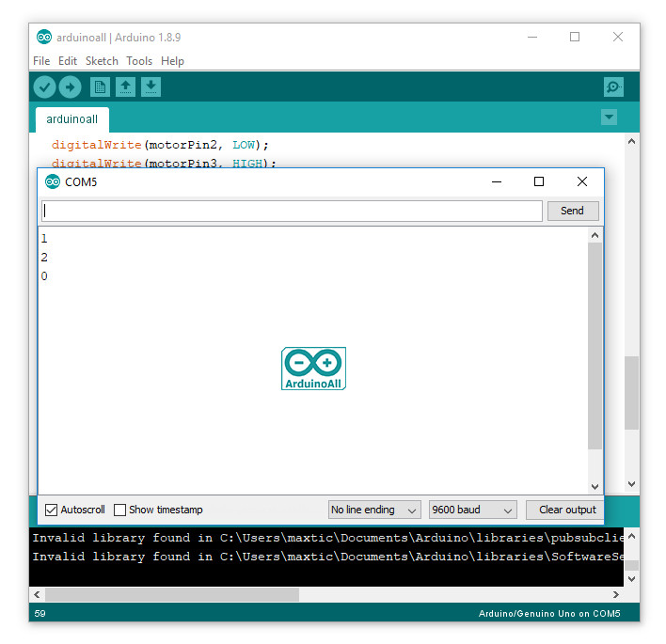Open the Help menu
This screenshot has width=666, height=644.
172,61
